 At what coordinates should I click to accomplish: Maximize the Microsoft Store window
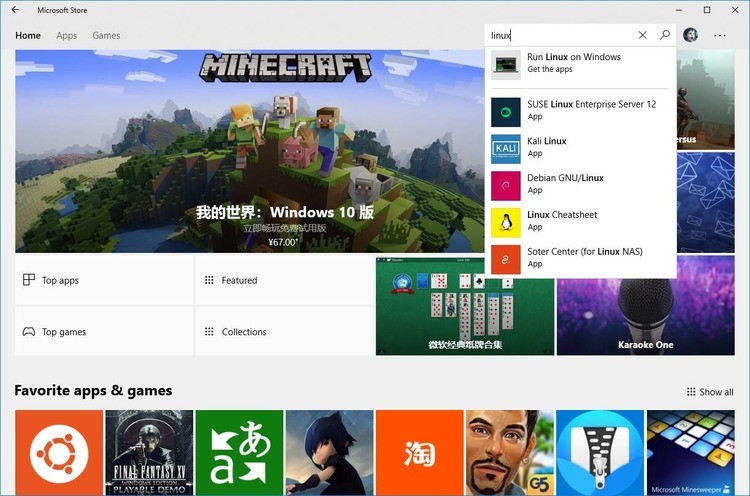707,10
